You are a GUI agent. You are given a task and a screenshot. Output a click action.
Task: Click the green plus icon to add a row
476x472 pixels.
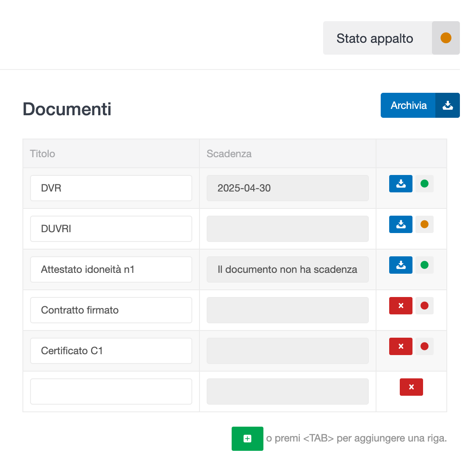click(247, 439)
